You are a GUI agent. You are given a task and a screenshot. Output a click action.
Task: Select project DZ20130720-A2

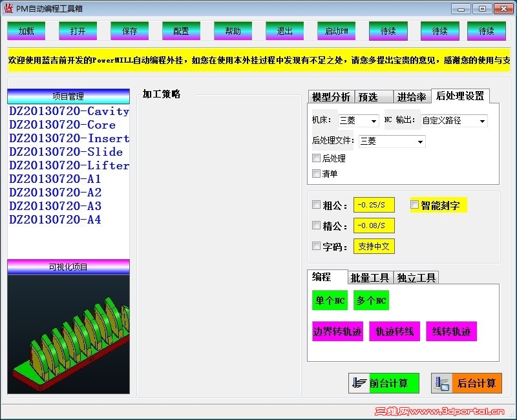click(55, 192)
